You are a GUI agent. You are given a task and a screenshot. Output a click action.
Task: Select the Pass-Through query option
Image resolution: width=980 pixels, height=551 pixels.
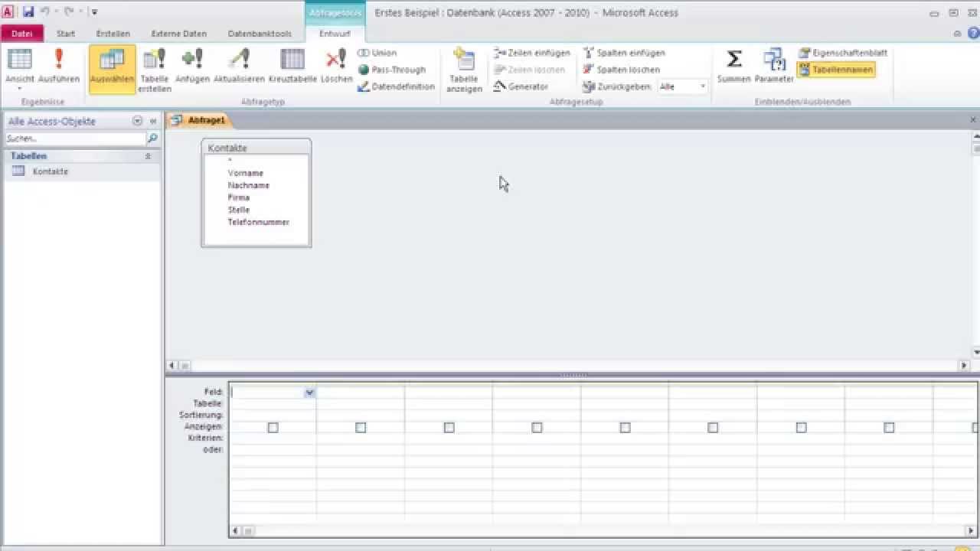coord(391,70)
